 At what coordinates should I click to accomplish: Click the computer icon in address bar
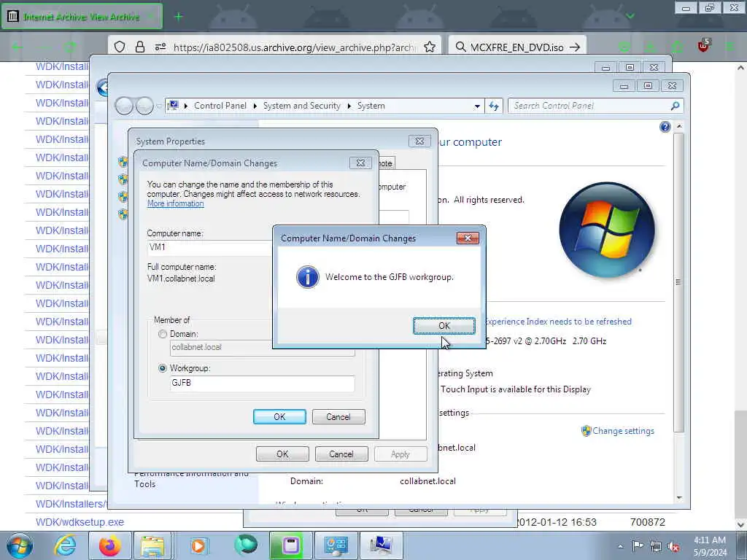coord(174,105)
